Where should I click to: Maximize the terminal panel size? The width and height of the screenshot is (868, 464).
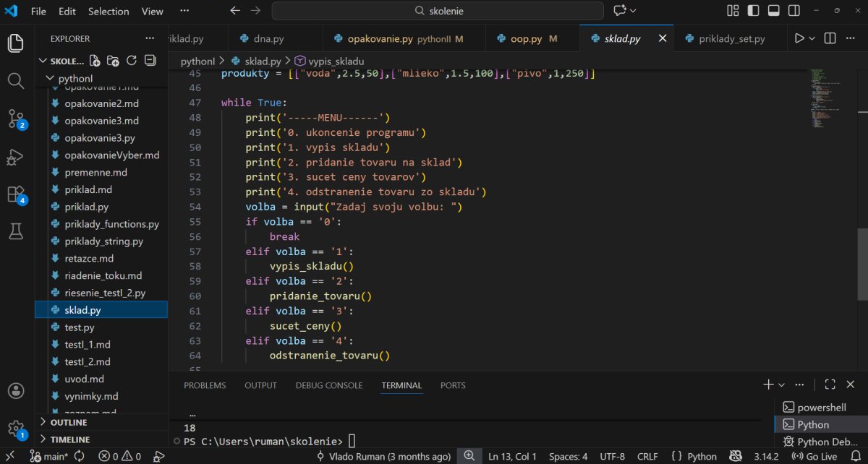pyautogui.click(x=830, y=385)
